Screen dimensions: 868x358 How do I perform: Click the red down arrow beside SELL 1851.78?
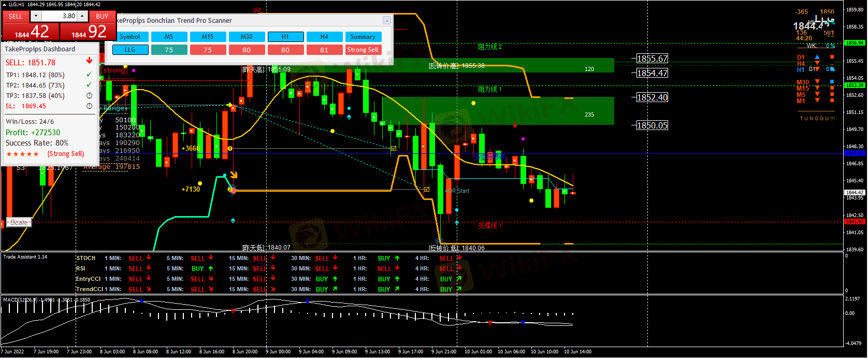tap(89, 61)
